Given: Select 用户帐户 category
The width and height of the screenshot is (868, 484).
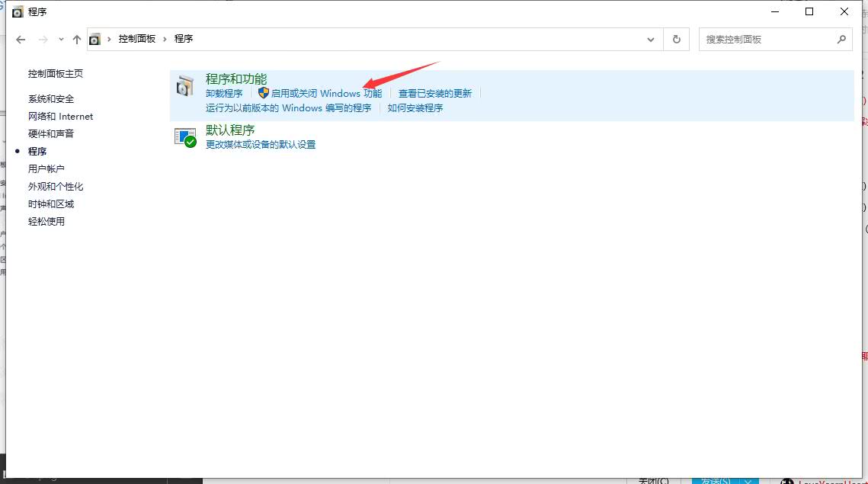Looking at the screenshot, I should [x=46, y=169].
